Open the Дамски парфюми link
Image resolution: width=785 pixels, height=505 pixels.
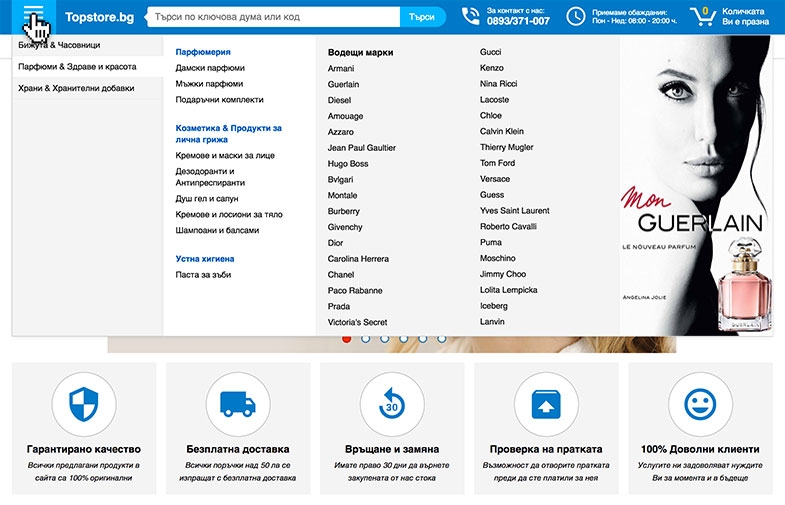click(x=210, y=68)
